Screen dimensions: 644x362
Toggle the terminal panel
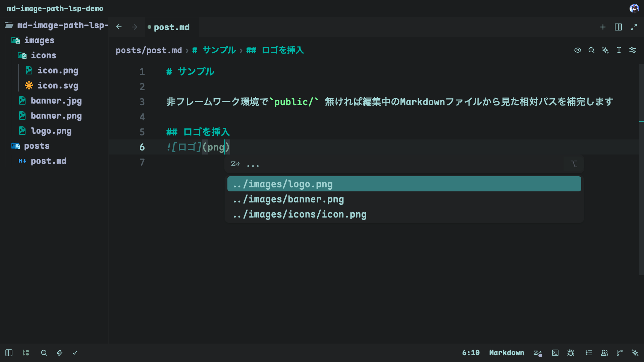point(555,353)
